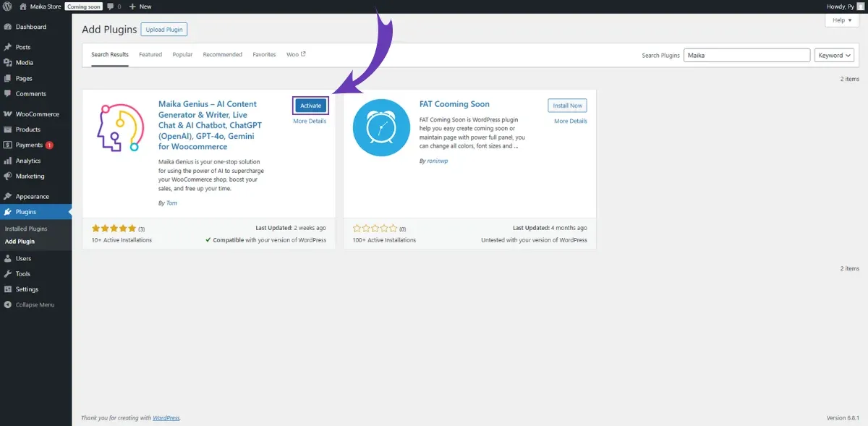Image resolution: width=868 pixels, height=426 pixels.
Task: Click the Users person icon
Action: [7, 258]
